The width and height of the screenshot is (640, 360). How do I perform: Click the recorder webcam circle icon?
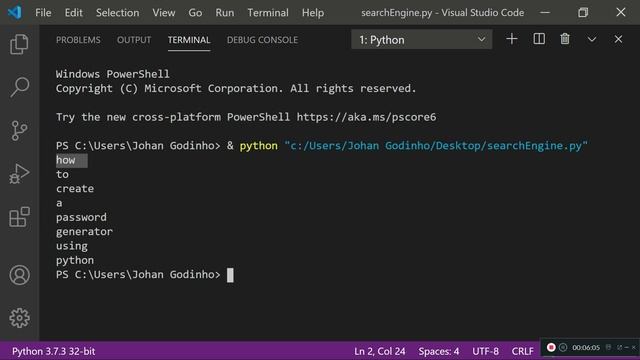pos(563,347)
